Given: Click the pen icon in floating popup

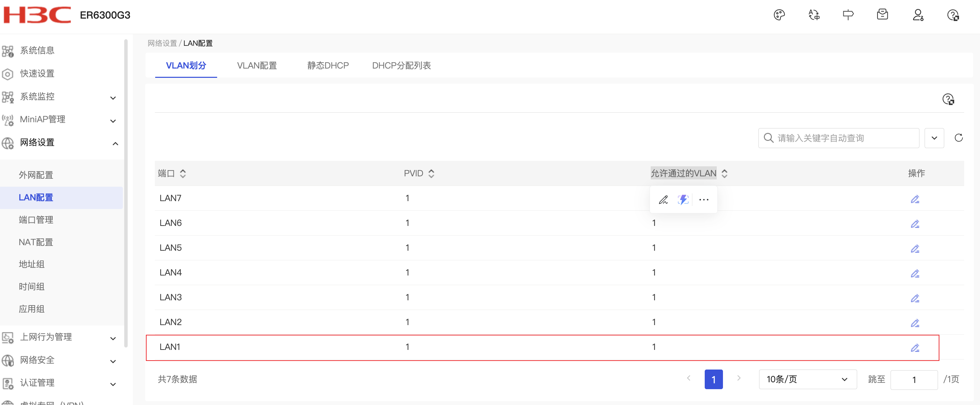Looking at the screenshot, I should (663, 200).
